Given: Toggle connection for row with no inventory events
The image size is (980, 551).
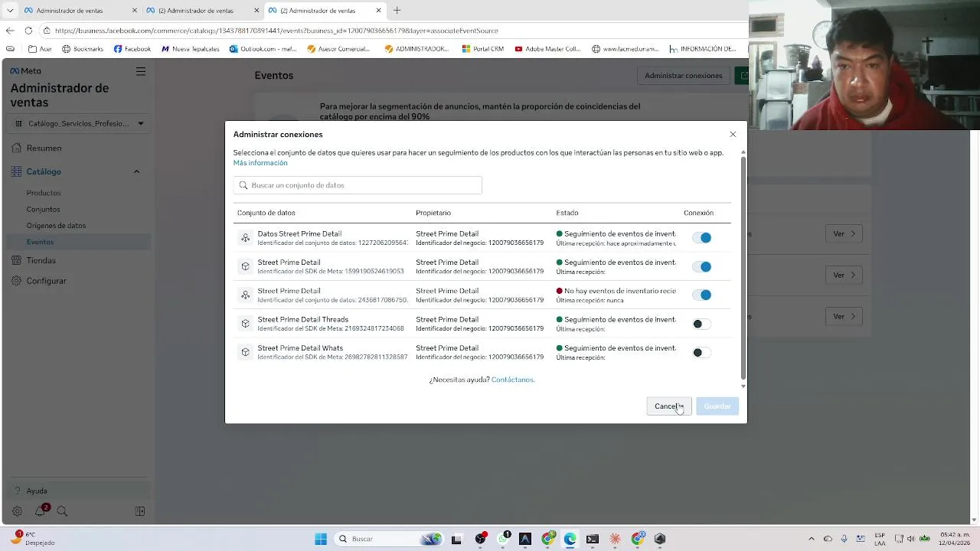Looking at the screenshot, I should [x=701, y=295].
